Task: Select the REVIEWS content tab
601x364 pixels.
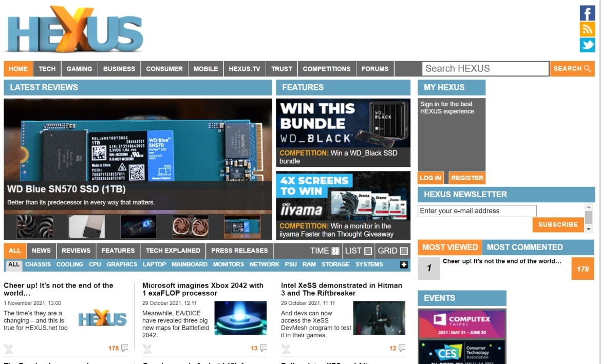Action: tap(76, 251)
